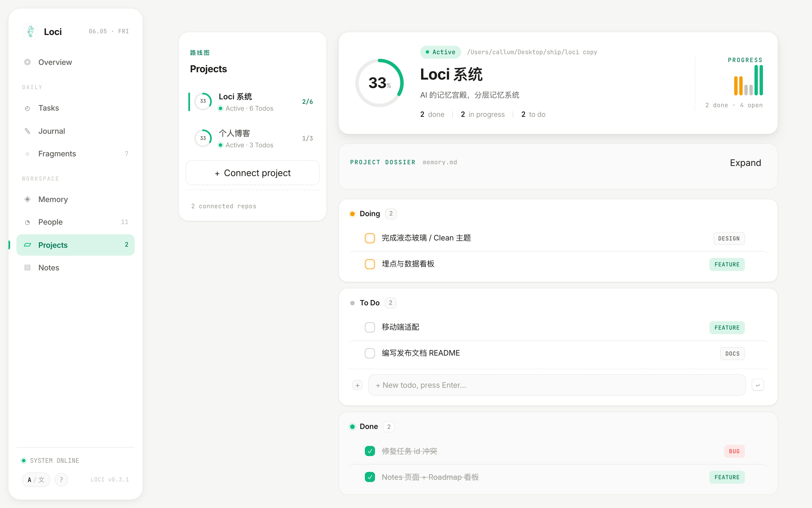The image size is (812, 508).
Task: Select the 个人博客 project entry
Action: [x=253, y=138]
